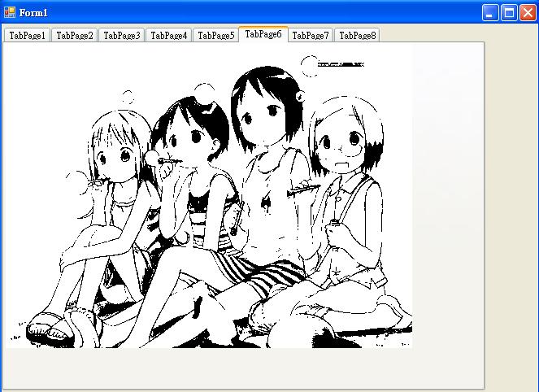Click the Form1 title bar text
The height and width of the screenshot is (392, 539).
tap(34, 12)
